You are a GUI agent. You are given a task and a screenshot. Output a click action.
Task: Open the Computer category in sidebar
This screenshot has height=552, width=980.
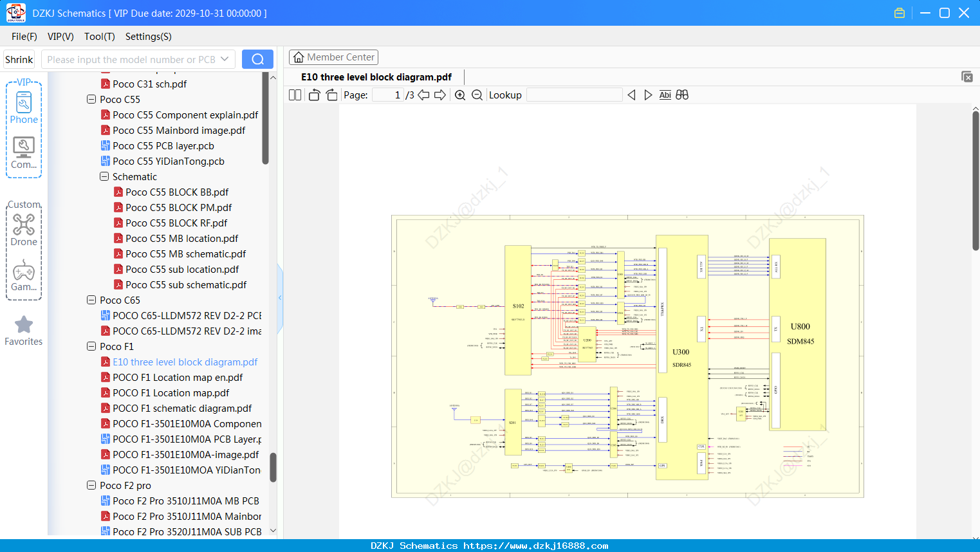24,153
